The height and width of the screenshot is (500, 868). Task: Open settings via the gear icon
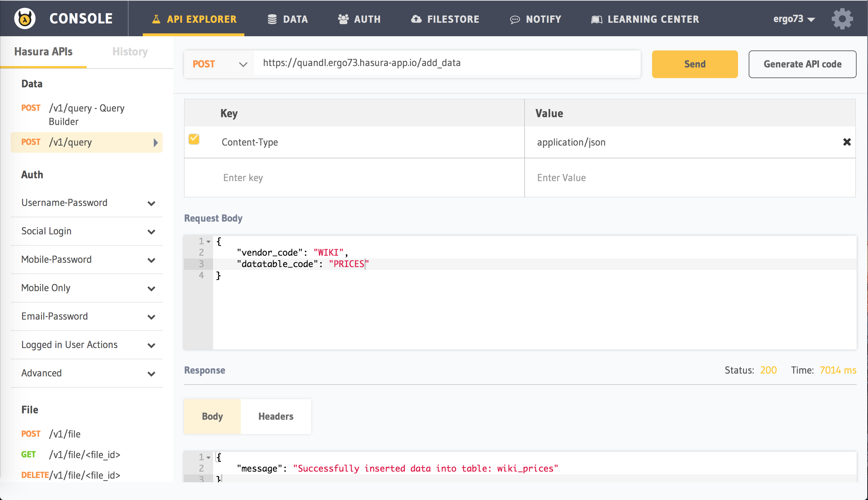pyautogui.click(x=842, y=19)
